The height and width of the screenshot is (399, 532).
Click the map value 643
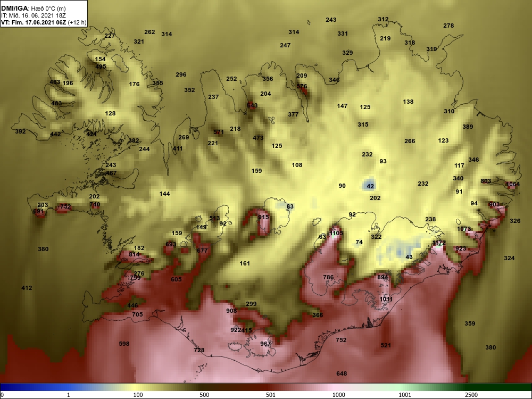coord(252,105)
